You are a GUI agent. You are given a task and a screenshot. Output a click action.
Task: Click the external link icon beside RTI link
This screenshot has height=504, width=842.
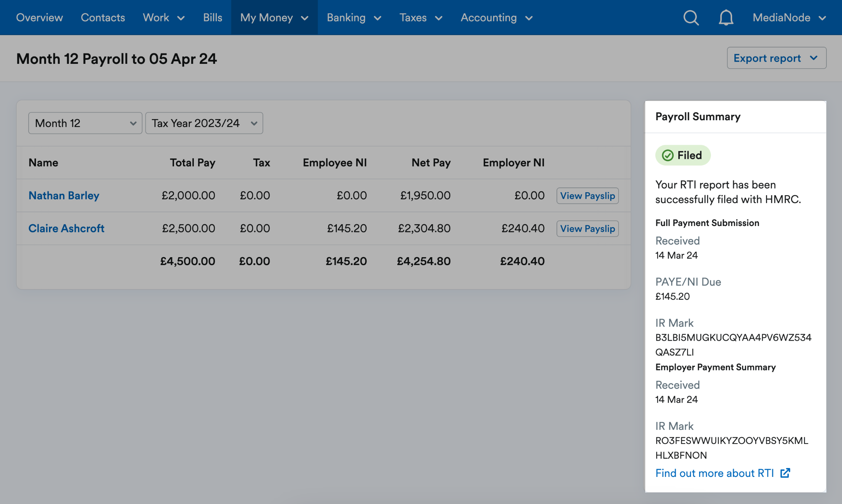click(x=785, y=473)
